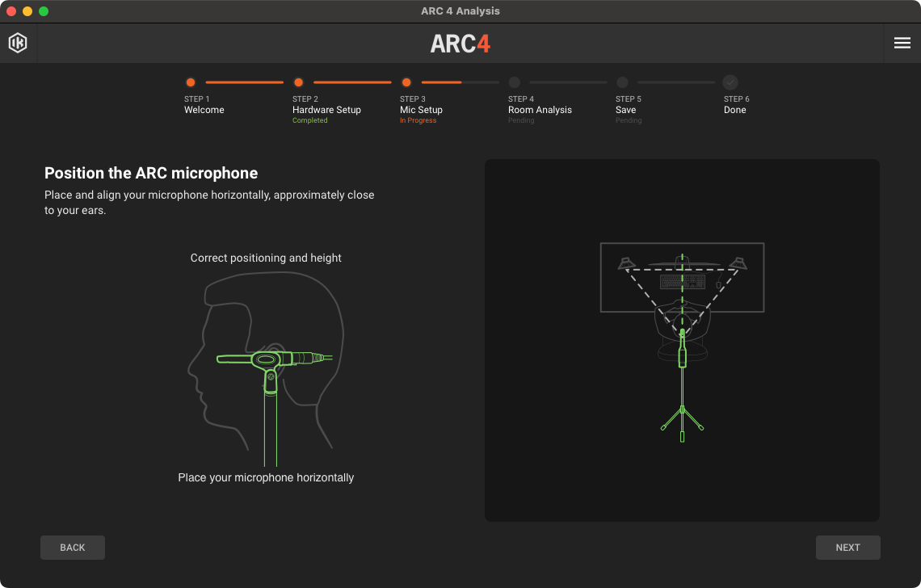Click the red window close button
This screenshot has height=588, width=921.
11,11
